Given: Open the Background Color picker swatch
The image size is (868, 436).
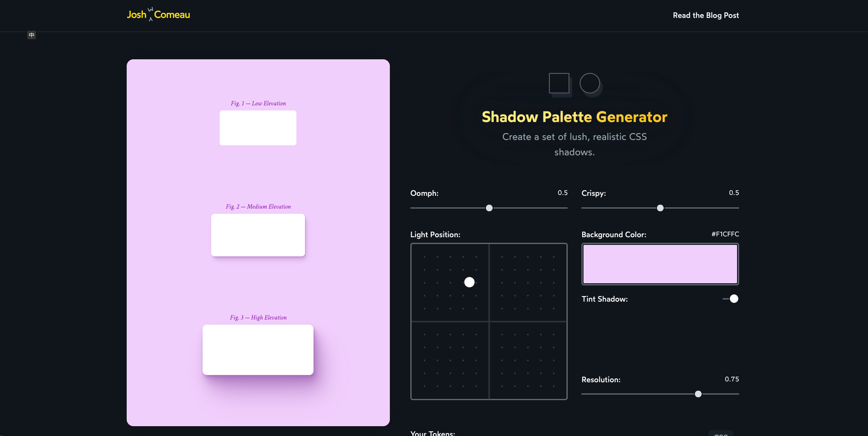Looking at the screenshot, I should (660, 264).
